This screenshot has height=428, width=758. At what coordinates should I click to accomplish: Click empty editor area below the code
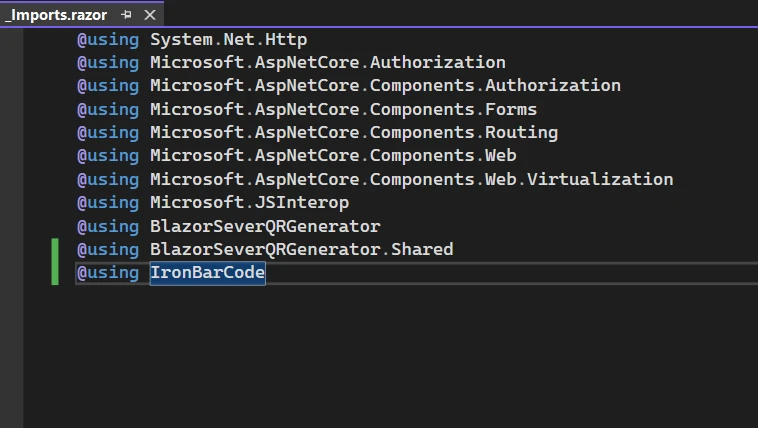(400, 360)
